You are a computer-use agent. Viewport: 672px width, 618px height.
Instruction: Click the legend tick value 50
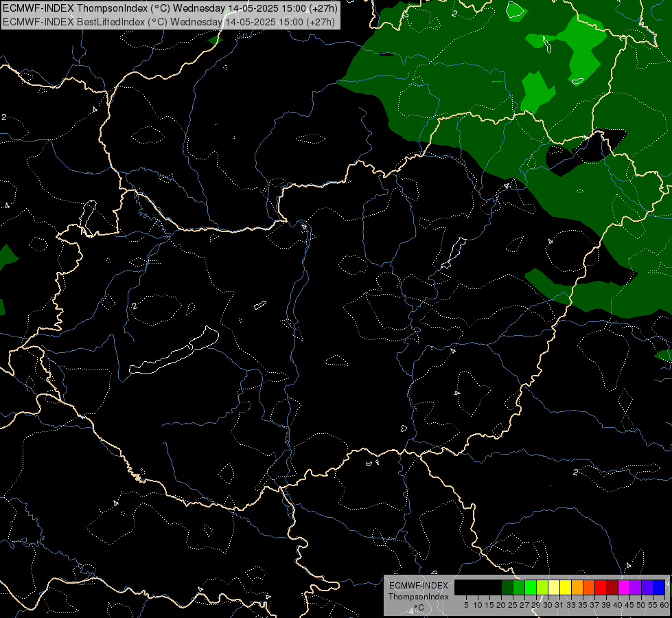pyautogui.click(x=640, y=605)
